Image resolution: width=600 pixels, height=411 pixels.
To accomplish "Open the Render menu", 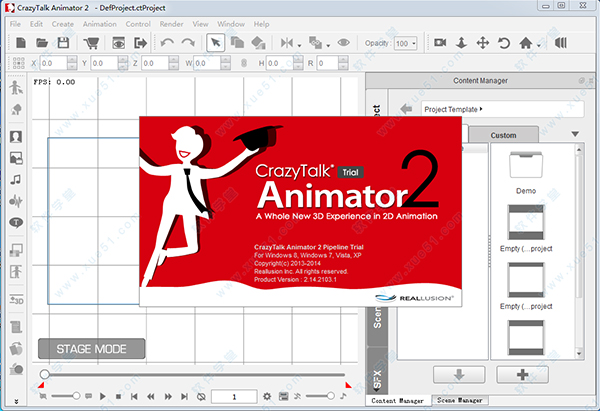I will pyautogui.click(x=171, y=24).
